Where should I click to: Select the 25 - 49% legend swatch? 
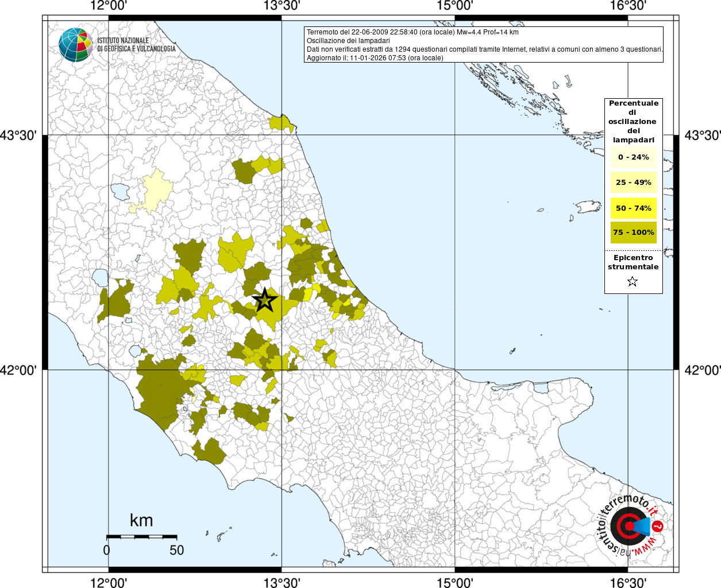633,183
